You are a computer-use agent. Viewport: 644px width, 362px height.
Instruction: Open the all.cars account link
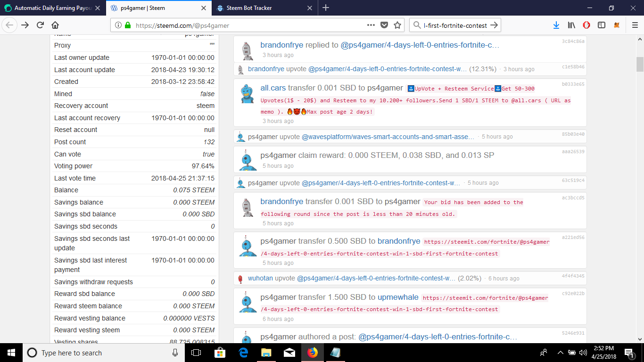(x=273, y=88)
